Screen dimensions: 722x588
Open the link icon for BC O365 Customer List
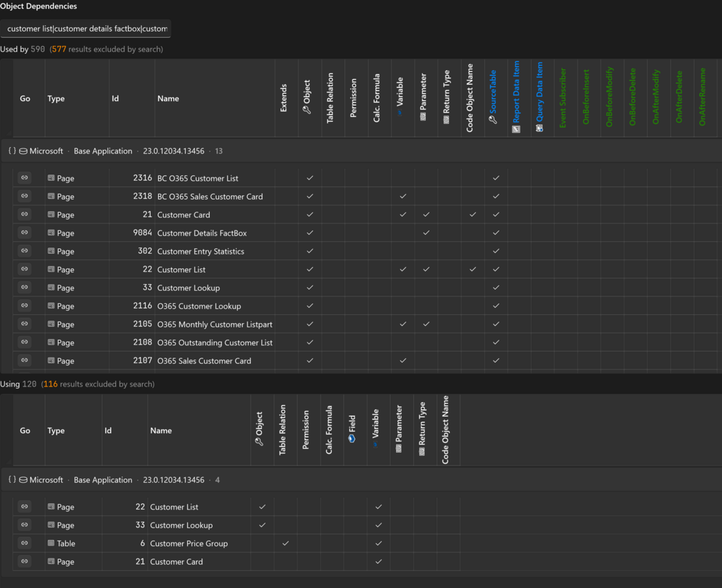pos(24,177)
